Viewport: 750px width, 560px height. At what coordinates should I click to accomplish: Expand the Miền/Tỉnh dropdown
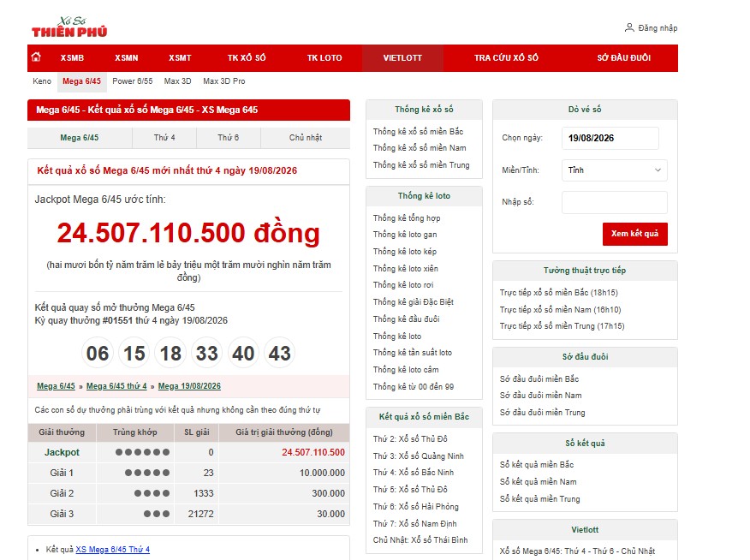614,170
